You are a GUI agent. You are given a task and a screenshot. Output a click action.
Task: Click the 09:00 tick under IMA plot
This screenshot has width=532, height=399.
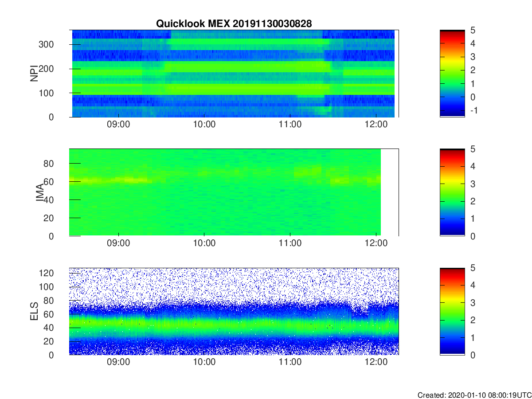(118, 244)
